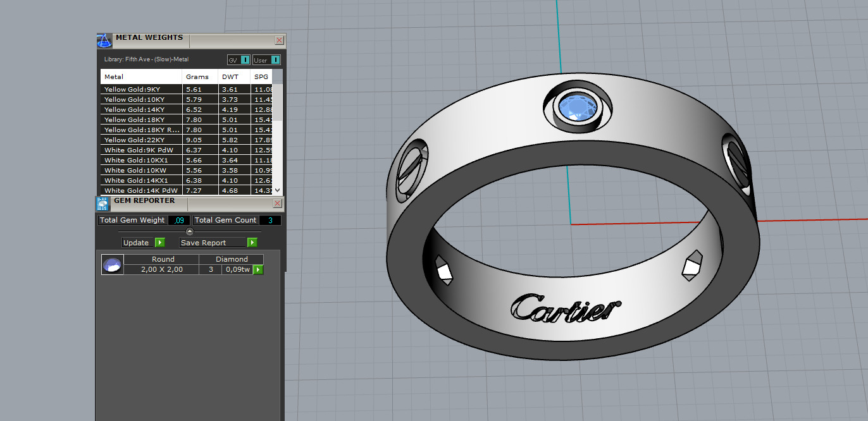Screen dimensions: 868x421
Task: Click the Round shape cell
Action: 161,259
